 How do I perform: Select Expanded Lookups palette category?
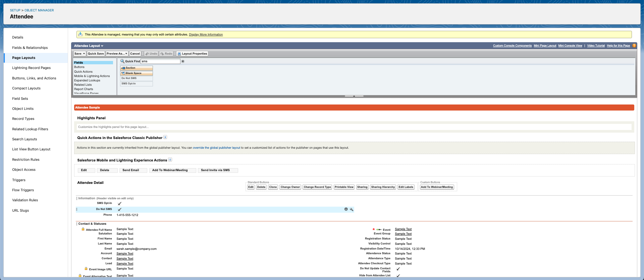(x=87, y=80)
